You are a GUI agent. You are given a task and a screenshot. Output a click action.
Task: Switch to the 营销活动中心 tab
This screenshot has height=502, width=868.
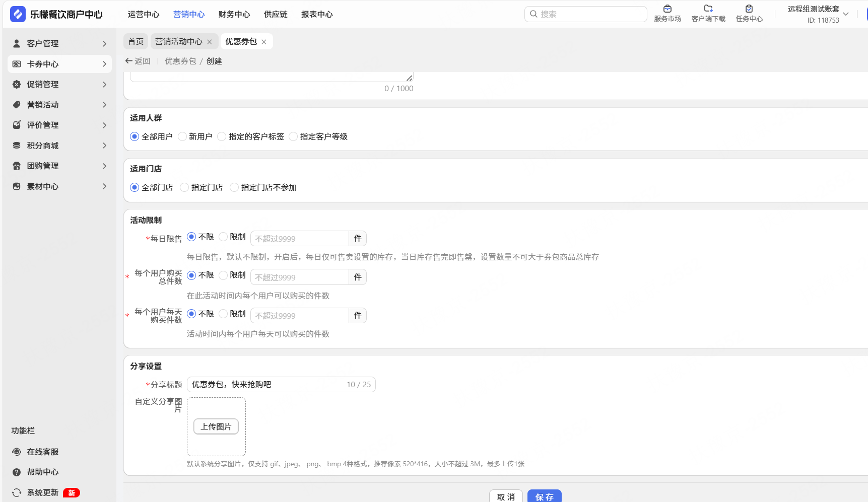(179, 41)
